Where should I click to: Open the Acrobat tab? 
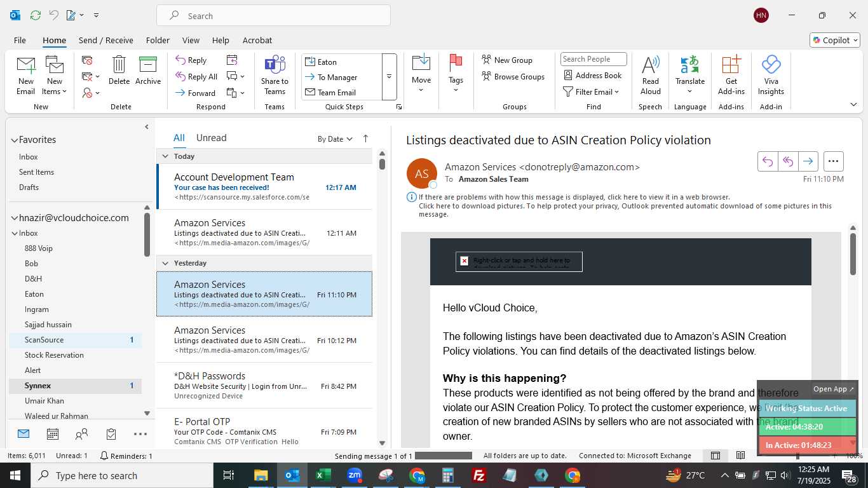[257, 40]
